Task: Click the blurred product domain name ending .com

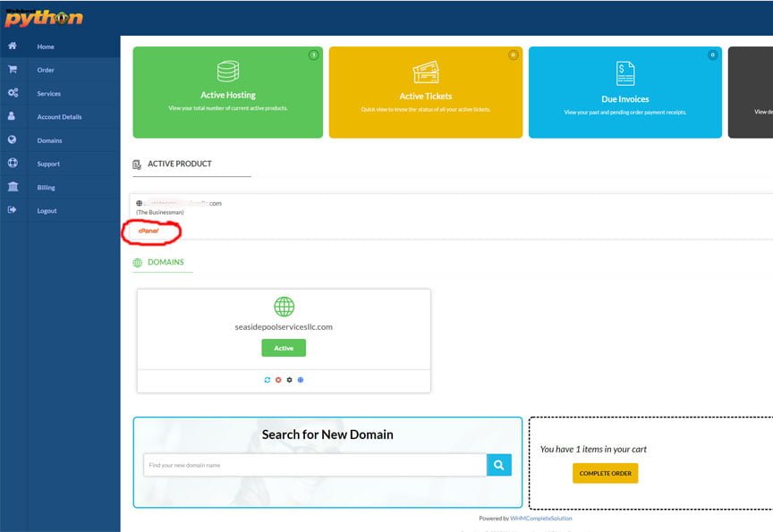Action: pyautogui.click(x=183, y=203)
